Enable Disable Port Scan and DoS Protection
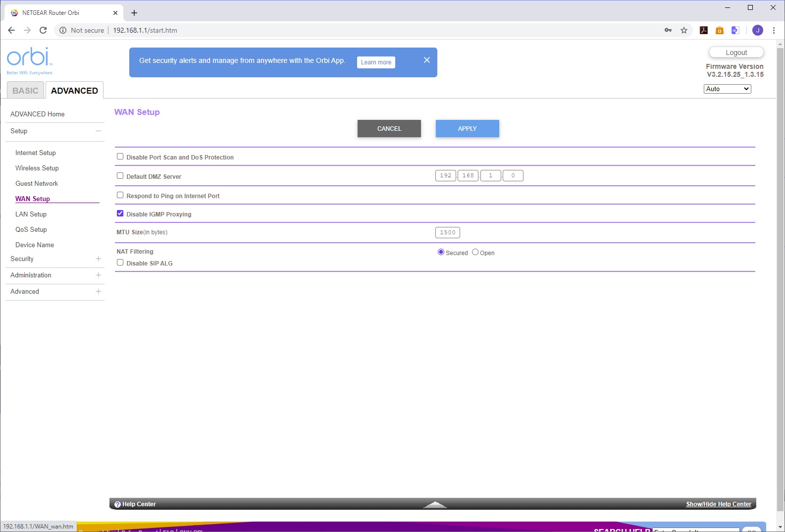Viewport: 785px width, 532px height. click(x=120, y=157)
